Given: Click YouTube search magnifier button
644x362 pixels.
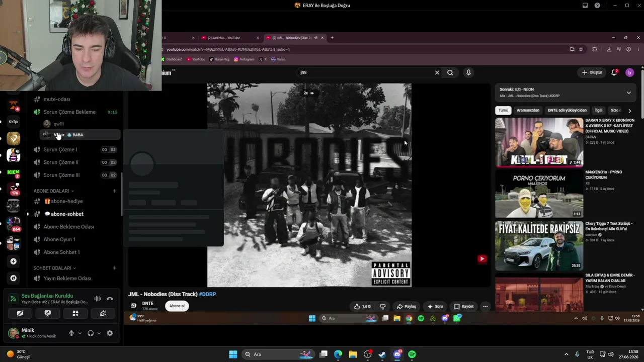Looking at the screenshot, I should click(x=450, y=72).
